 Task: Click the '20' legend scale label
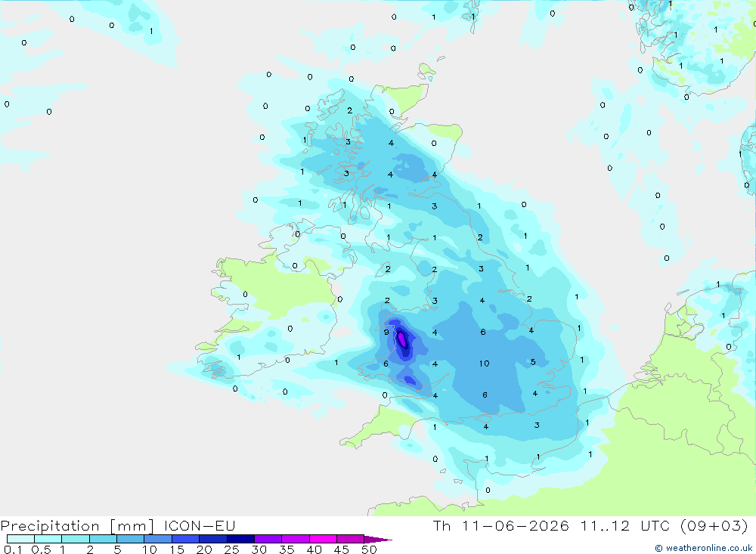coord(204,549)
